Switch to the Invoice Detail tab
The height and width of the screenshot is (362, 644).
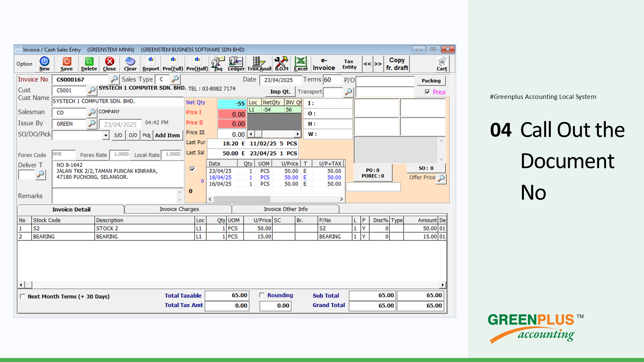point(71,209)
